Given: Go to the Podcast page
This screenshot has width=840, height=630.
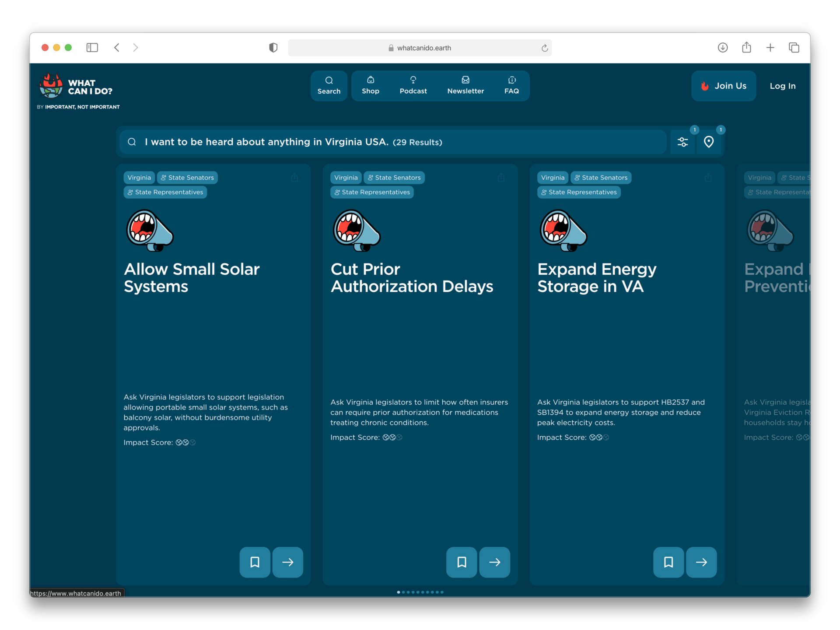Looking at the screenshot, I should click(x=413, y=86).
